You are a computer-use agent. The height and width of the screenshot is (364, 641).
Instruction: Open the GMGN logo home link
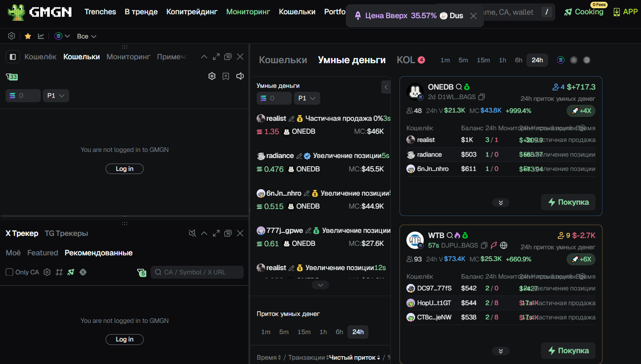(x=39, y=12)
